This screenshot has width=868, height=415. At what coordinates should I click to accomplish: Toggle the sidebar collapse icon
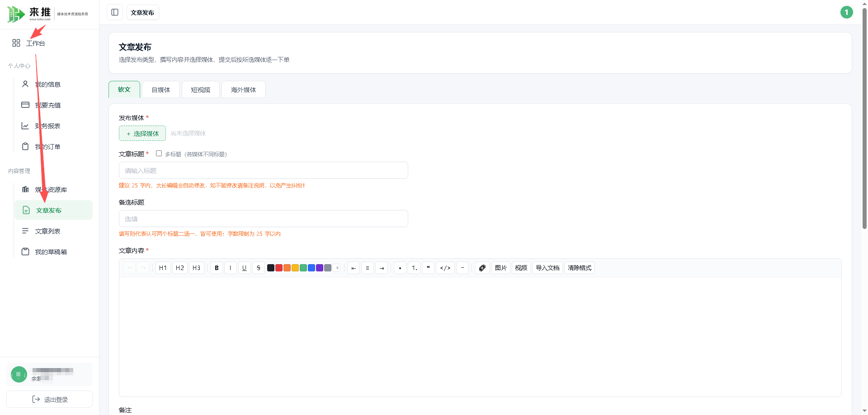115,12
